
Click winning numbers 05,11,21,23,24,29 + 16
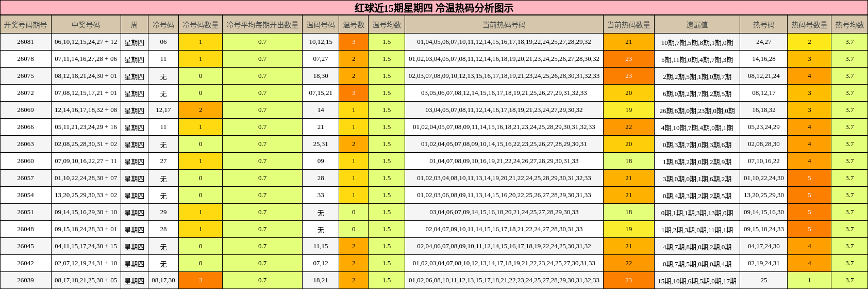click(86, 127)
